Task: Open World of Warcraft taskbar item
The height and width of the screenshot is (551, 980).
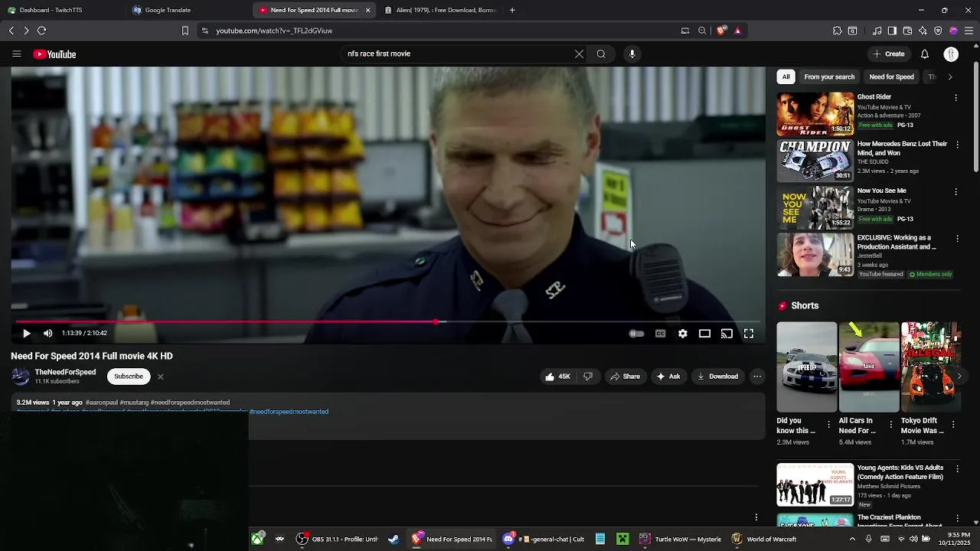Action: pyautogui.click(x=763, y=540)
